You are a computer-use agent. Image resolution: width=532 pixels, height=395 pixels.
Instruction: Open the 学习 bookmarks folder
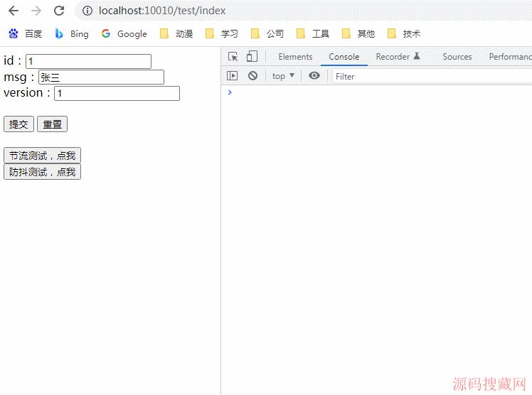[x=222, y=33]
